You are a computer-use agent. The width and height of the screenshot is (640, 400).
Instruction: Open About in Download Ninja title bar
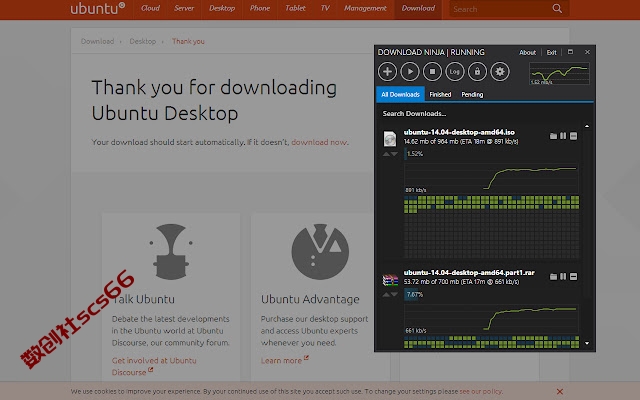tap(527, 52)
